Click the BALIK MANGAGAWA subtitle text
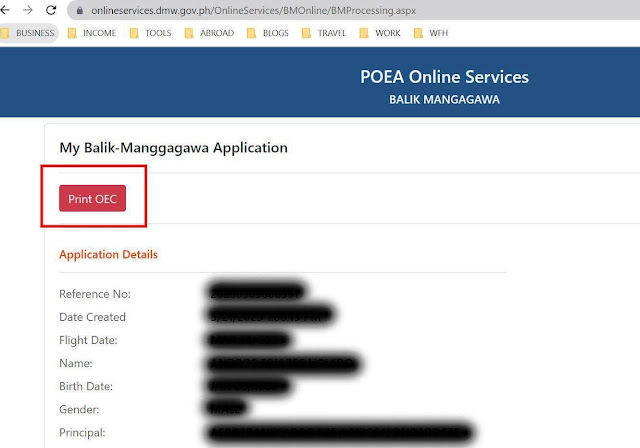Screen dimensions: 640x448 click(444, 100)
